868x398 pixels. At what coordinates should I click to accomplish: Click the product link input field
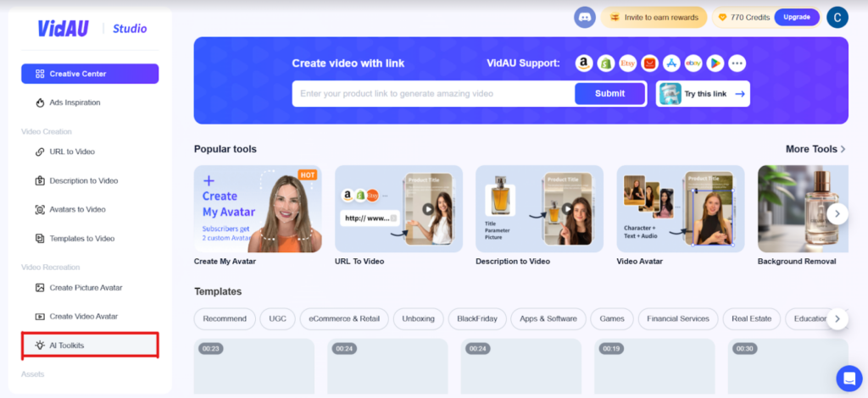point(433,93)
